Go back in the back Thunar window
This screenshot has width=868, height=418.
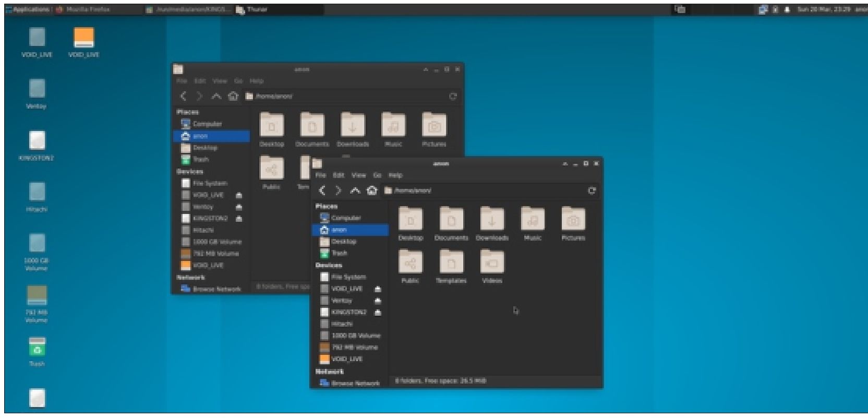pos(183,96)
